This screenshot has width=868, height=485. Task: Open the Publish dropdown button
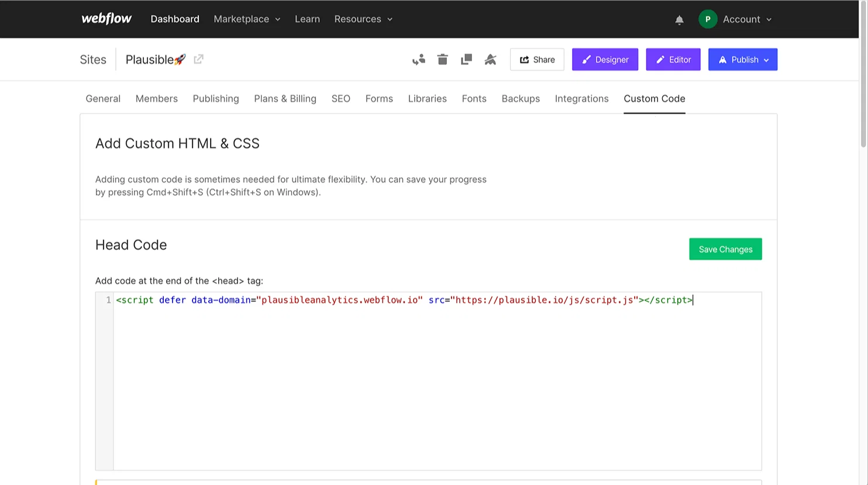[743, 60]
